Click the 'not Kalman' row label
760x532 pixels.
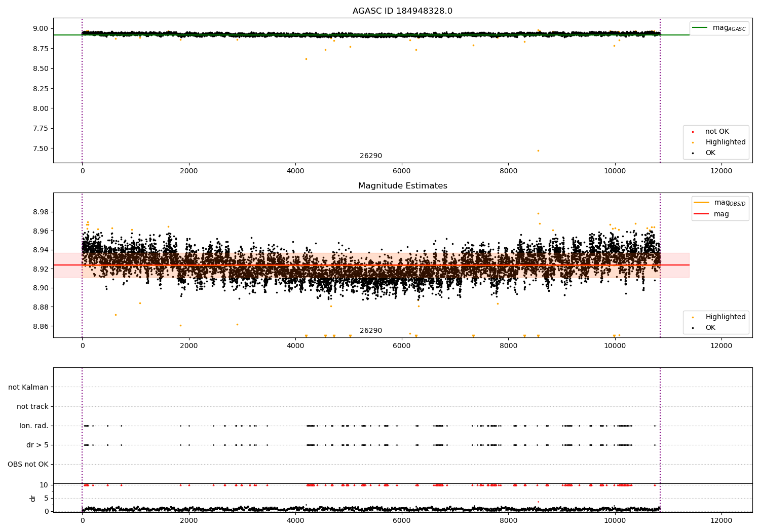pyautogui.click(x=28, y=388)
